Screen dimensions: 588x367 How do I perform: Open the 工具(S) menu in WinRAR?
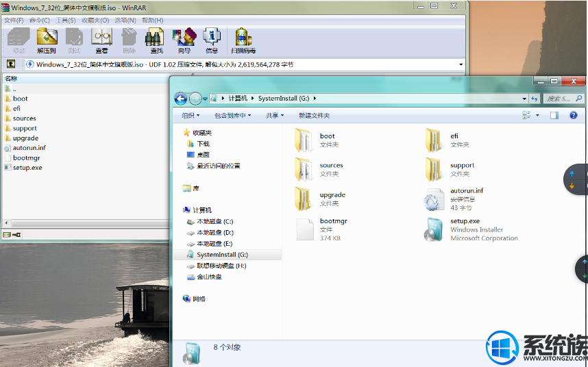point(66,21)
